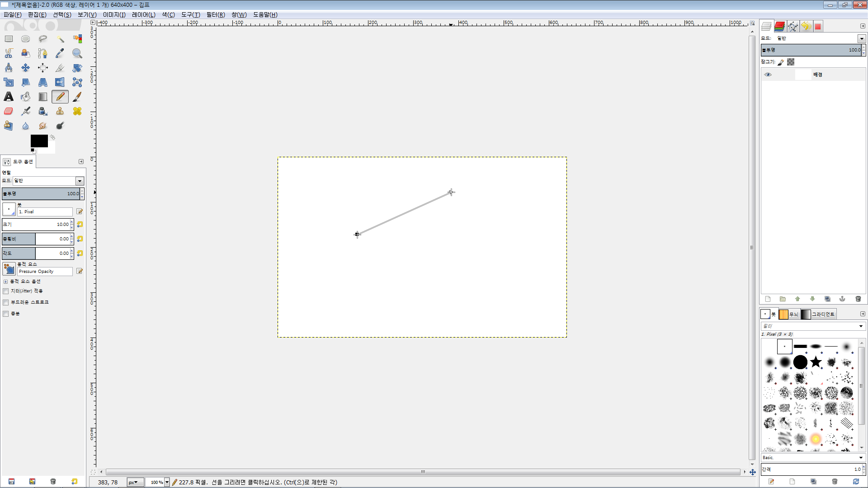The image size is (868, 488).
Task: Select the Clone stamp tool
Action: click(60, 111)
